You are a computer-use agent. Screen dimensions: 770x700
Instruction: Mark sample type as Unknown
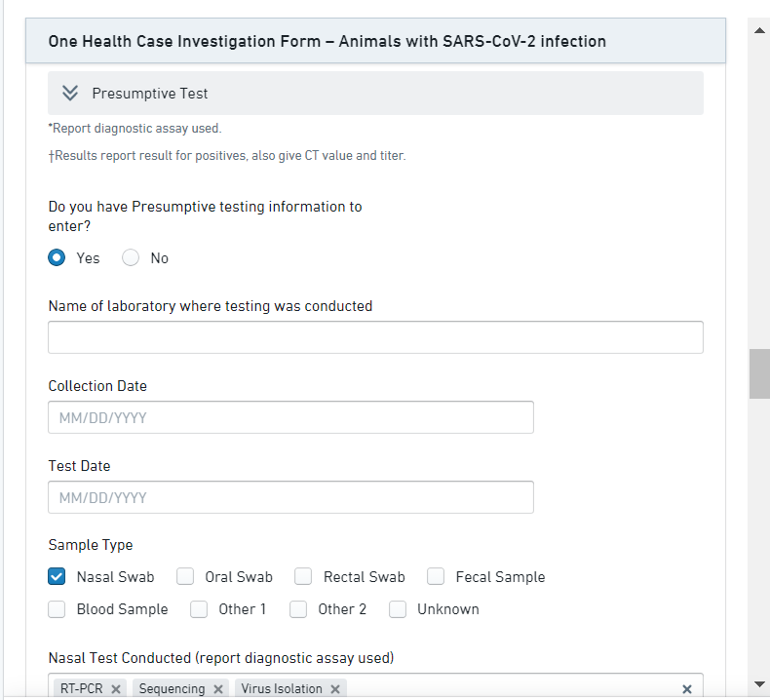[x=398, y=609]
